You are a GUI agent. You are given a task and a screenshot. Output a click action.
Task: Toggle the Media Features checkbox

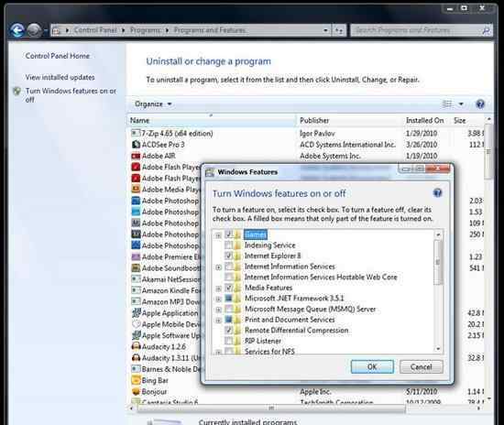pyautogui.click(x=228, y=288)
